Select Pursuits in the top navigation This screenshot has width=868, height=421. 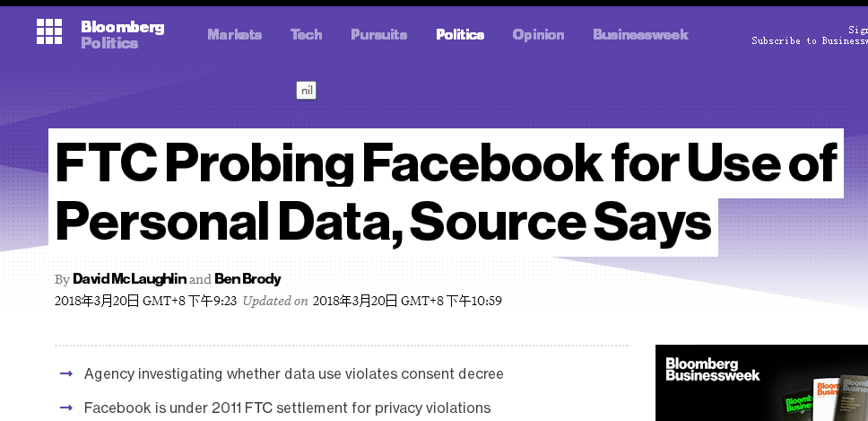click(378, 35)
